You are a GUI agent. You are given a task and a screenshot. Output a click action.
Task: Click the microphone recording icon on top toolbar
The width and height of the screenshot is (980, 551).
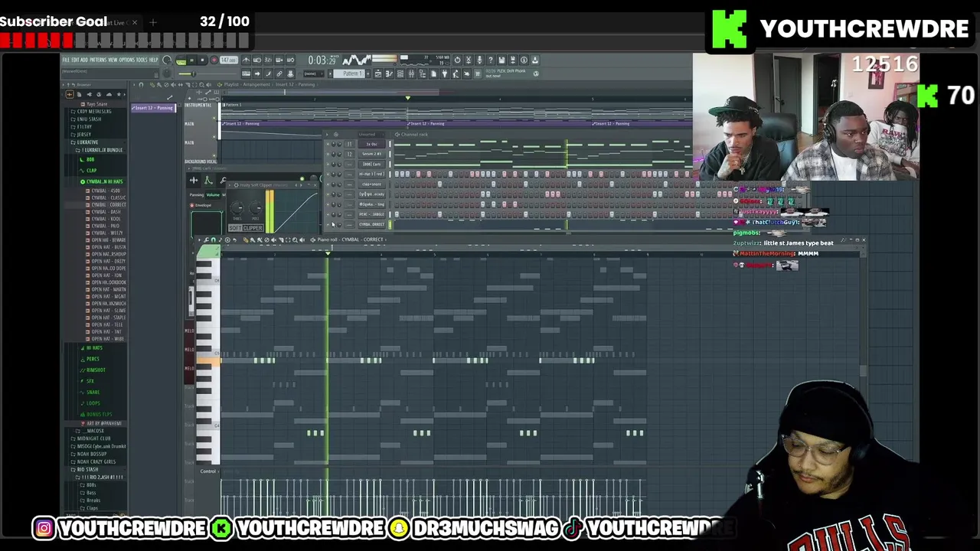click(479, 60)
